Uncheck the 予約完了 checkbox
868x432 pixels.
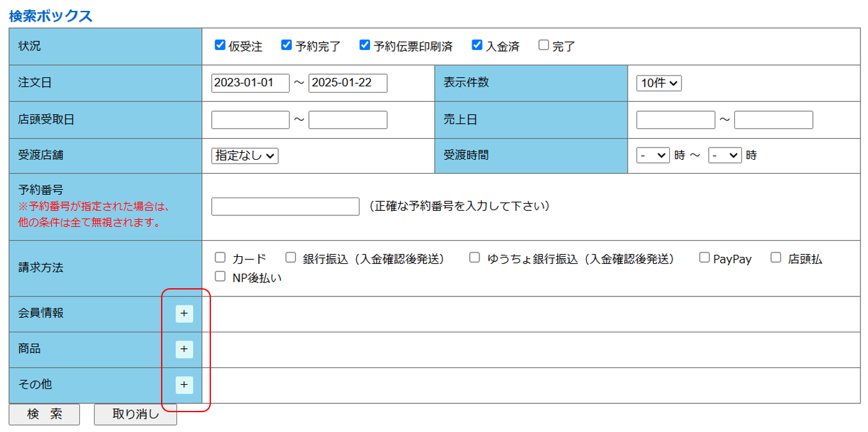(287, 45)
